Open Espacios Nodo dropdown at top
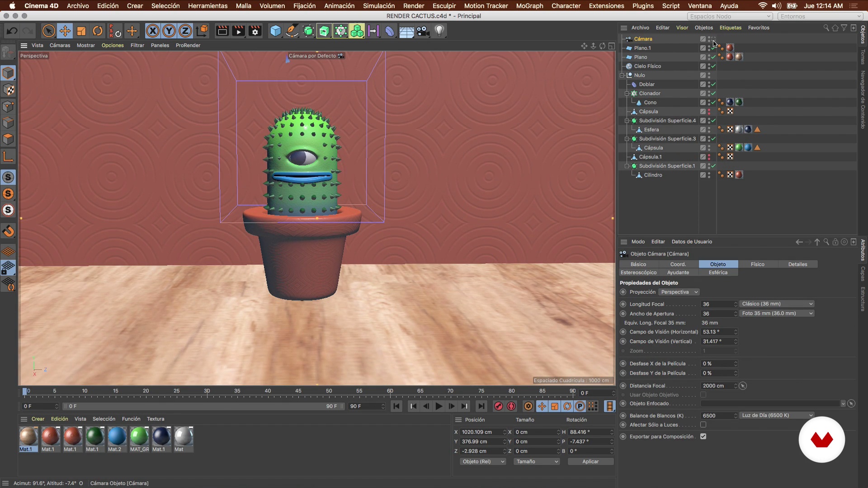 click(730, 16)
